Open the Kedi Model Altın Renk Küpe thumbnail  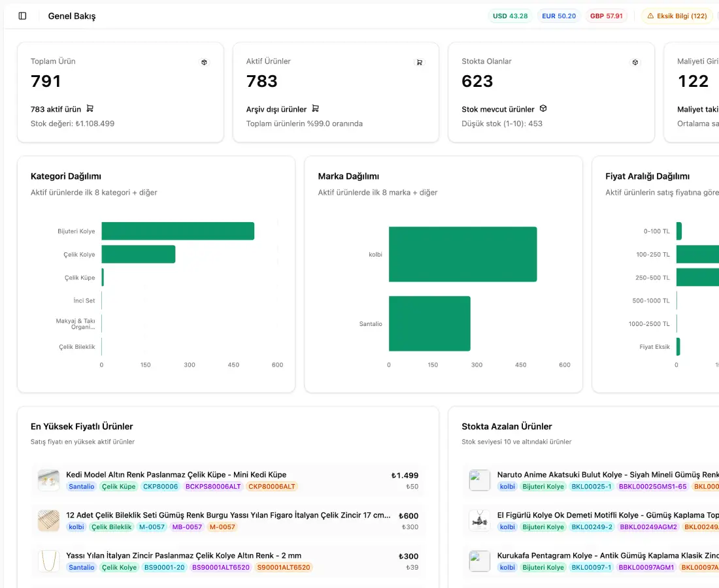point(48,480)
